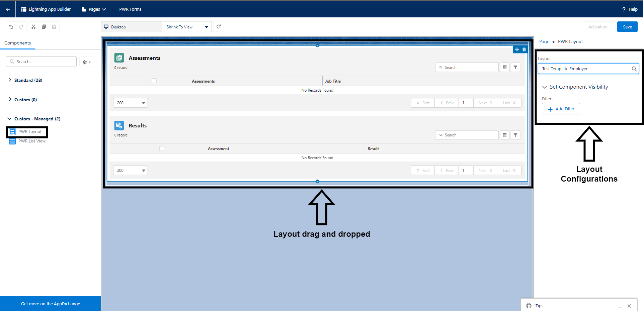Click the Layout Test Template Employee field
The image size is (644, 312).
[x=588, y=69]
